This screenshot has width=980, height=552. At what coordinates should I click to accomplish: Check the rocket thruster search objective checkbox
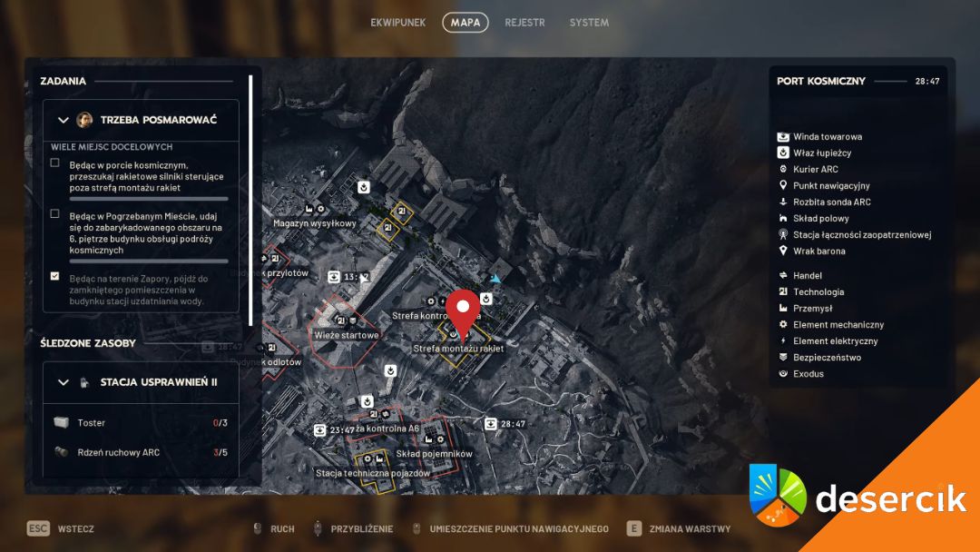pos(55,163)
